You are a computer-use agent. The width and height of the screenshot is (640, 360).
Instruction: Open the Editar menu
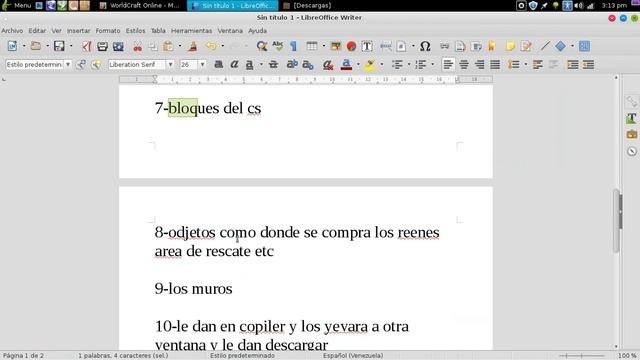tap(37, 31)
